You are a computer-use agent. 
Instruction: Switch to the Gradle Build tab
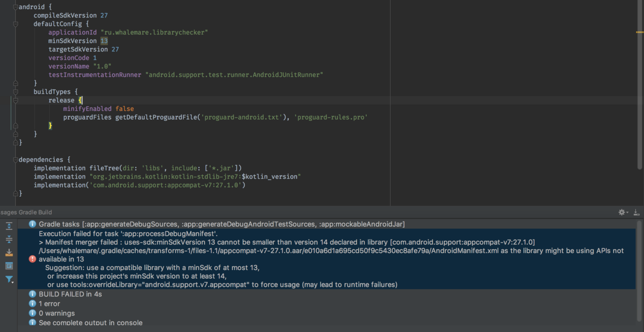(35, 212)
